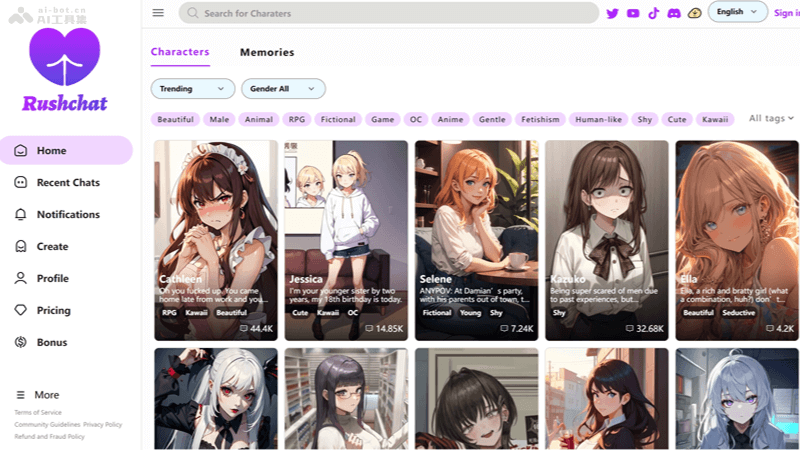The height and width of the screenshot is (450, 800).
Task: Open the TikTok link icon
Action: point(653,13)
